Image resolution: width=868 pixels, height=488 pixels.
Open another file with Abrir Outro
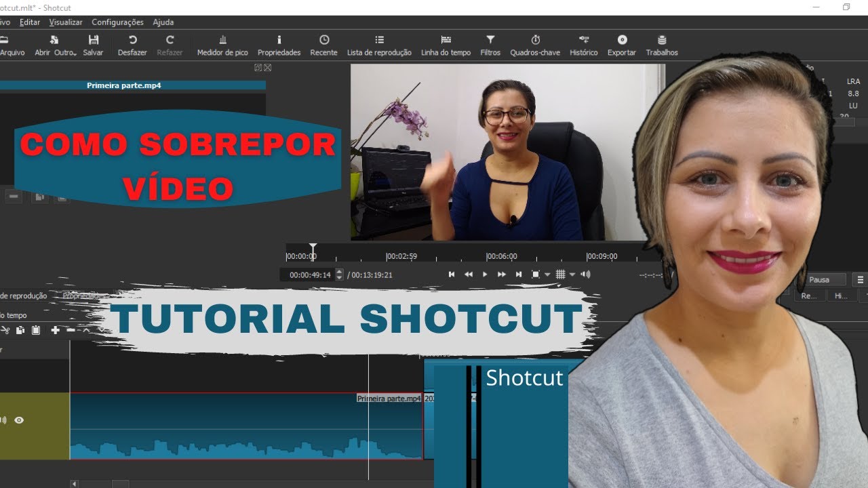click(56, 45)
